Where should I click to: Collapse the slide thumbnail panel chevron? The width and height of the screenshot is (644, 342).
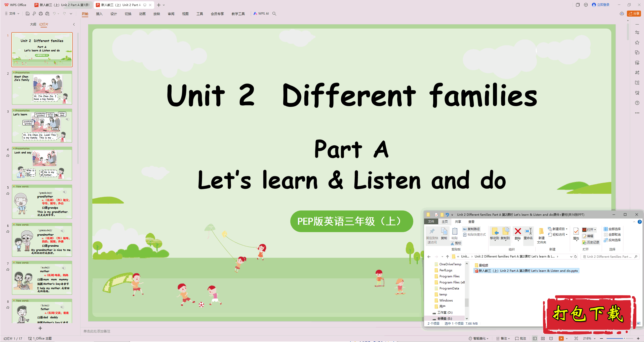(x=74, y=24)
